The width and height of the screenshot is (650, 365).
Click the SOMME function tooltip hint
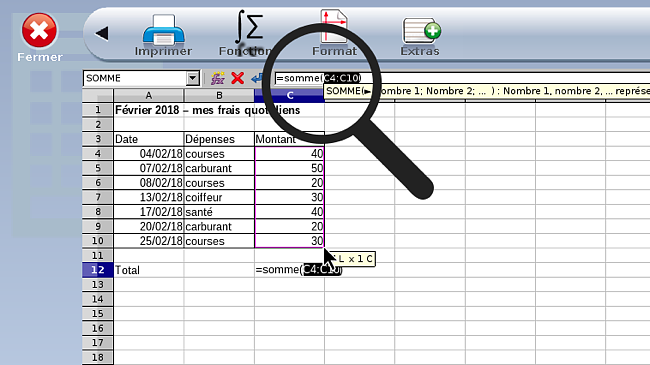pyautogui.click(x=487, y=91)
